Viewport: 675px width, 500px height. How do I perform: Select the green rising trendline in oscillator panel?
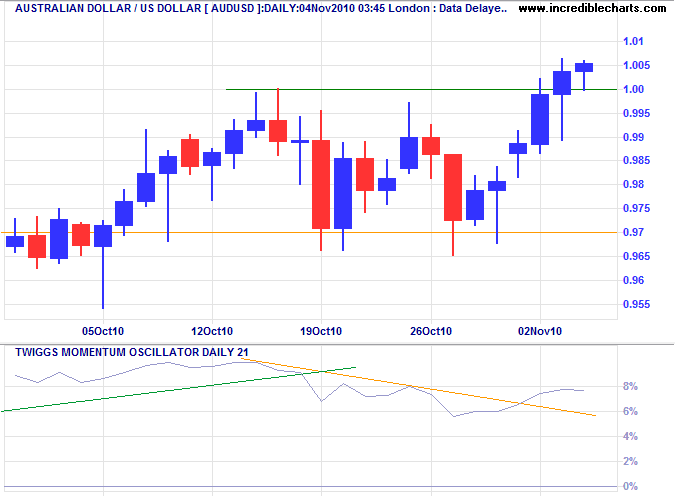click(179, 389)
